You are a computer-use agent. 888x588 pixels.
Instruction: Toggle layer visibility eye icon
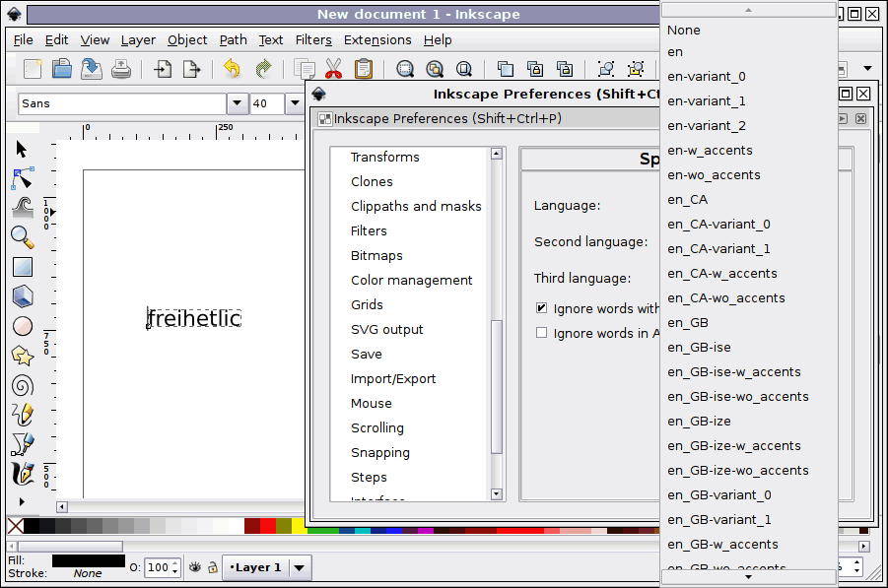tap(195, 567)
